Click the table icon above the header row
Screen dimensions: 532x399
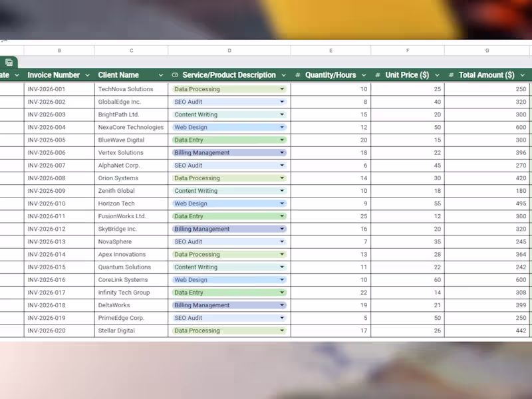[x=9, y=62]
